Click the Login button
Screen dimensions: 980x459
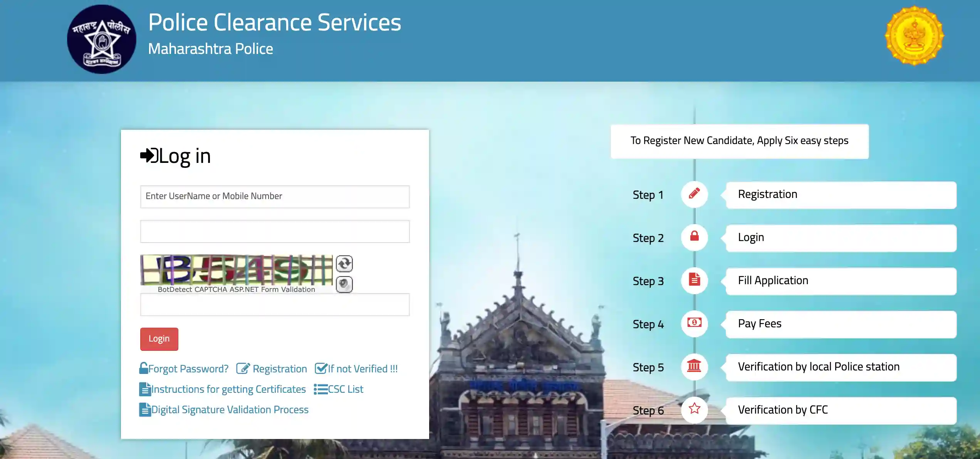click(x=159, y=339)
